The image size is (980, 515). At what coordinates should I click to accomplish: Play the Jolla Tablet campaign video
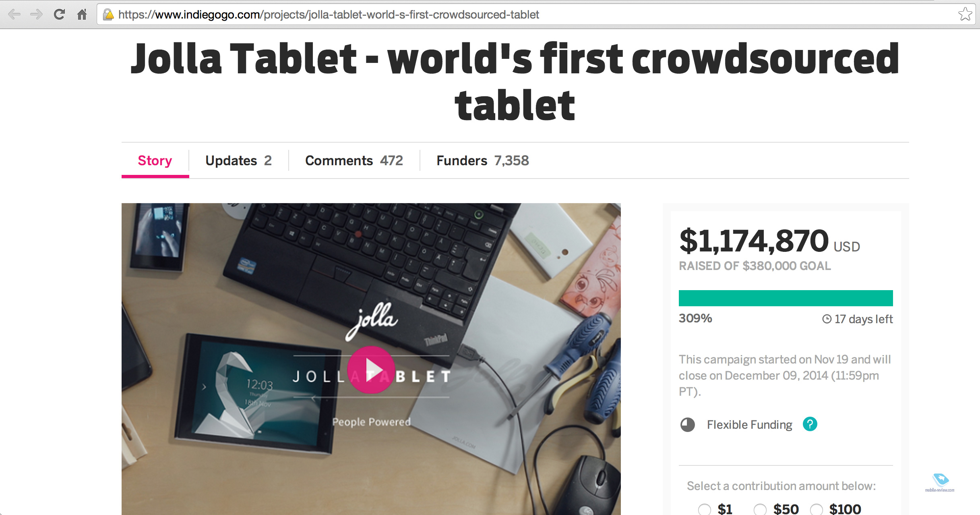(371, 370)
